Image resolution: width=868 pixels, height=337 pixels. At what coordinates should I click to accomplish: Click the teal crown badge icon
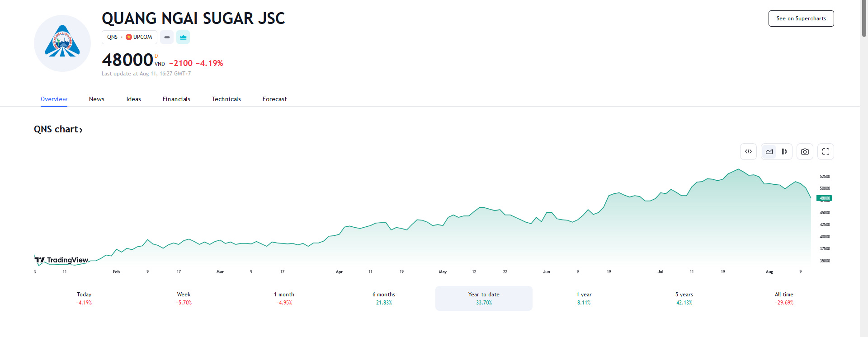click(x=183, y=37)
